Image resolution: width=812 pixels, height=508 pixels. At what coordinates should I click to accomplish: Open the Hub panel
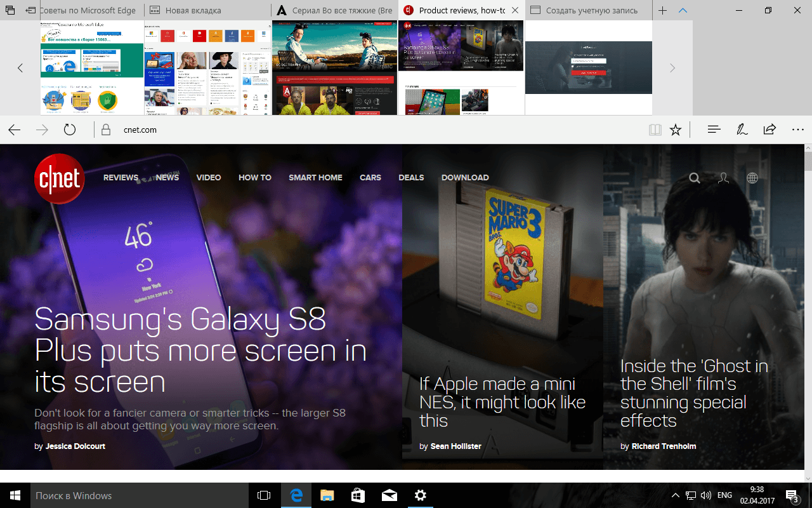pos(713,129)
